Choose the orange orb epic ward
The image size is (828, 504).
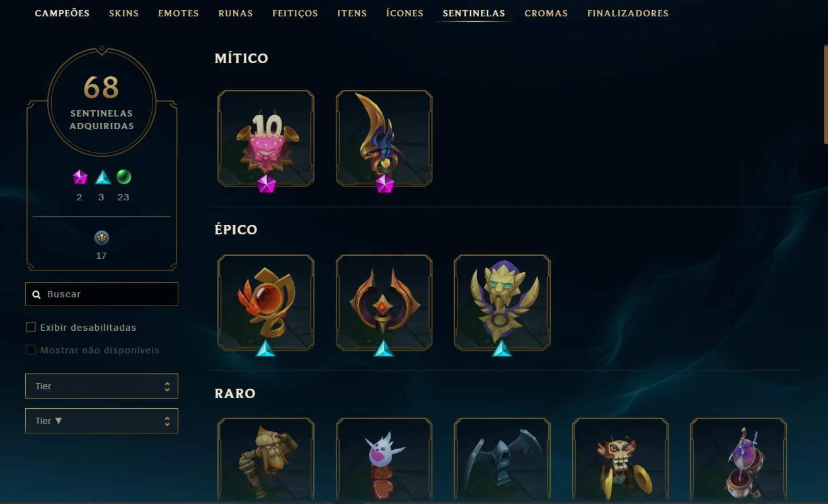click(266, 302)
